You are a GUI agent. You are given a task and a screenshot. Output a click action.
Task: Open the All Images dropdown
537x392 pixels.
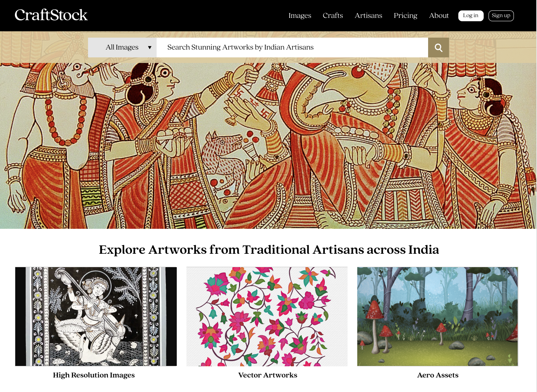pyautogui.click(x=122, y=48)
